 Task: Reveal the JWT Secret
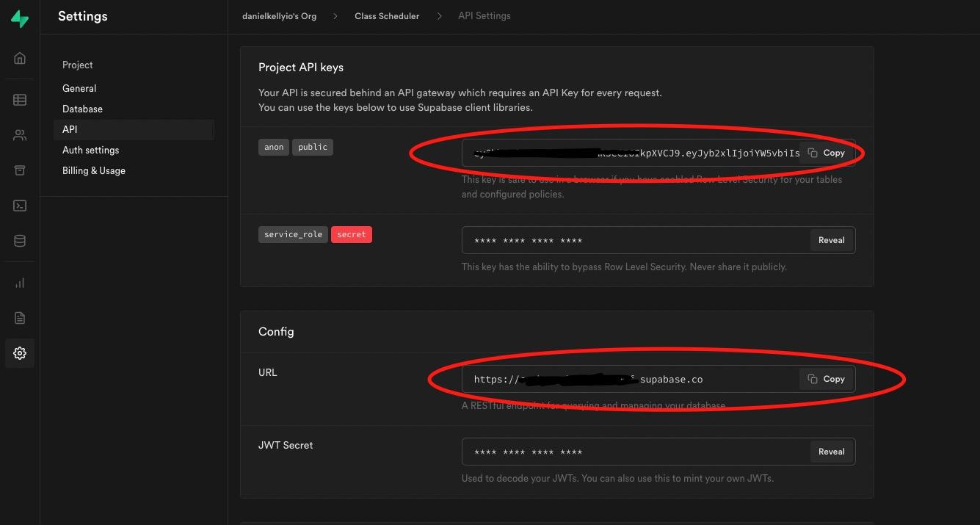click(831, 452)
